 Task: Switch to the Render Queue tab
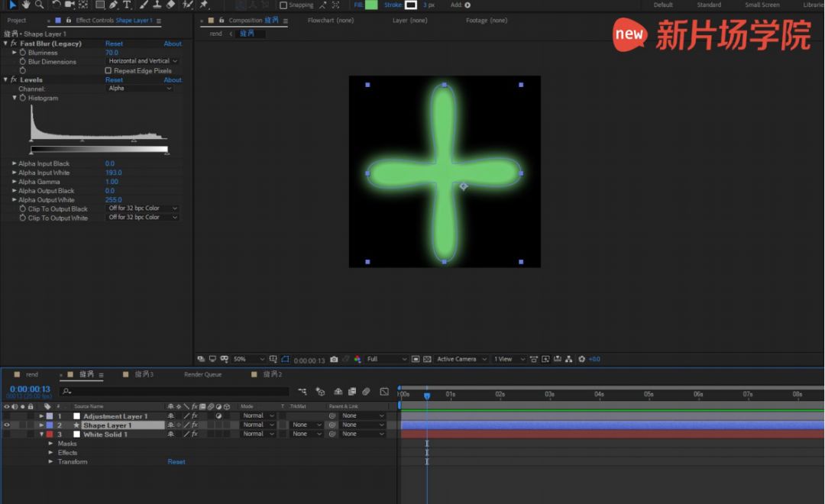tap(202, 375)
